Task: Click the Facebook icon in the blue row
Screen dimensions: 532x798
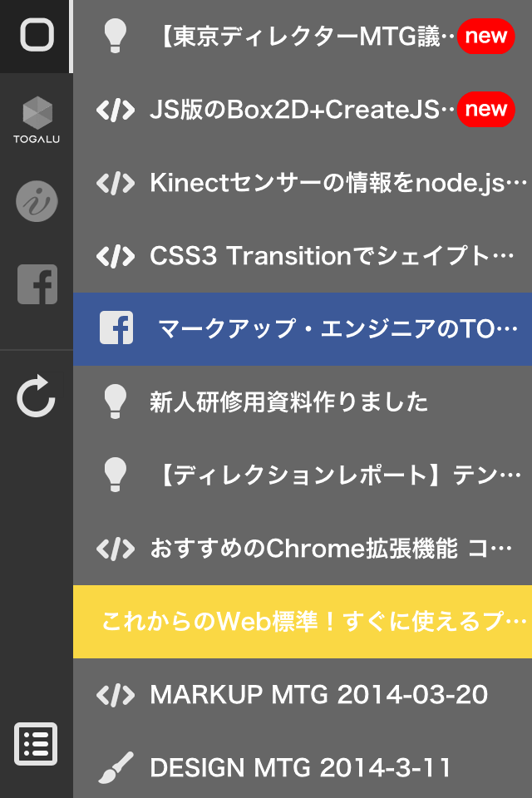Action: 116,328
